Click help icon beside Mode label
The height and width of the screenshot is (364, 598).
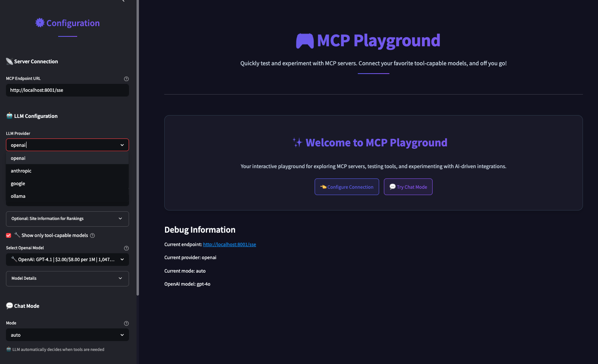click(x=126, y=323)
